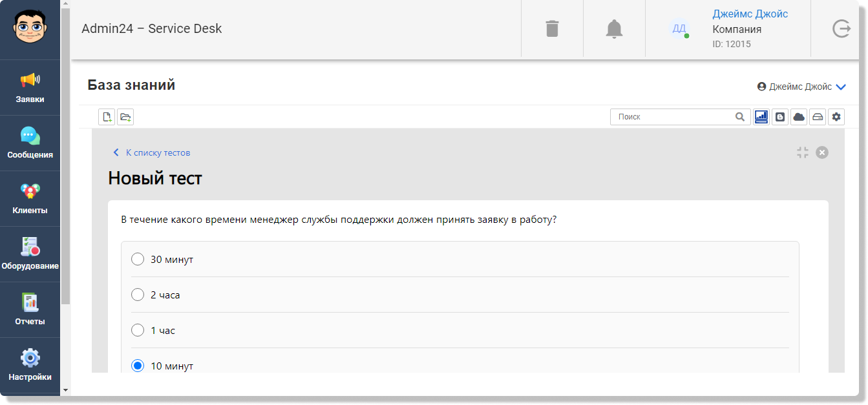
Task: Click the Admin24 – Service Desk title
Action: (x=152, y=28)
